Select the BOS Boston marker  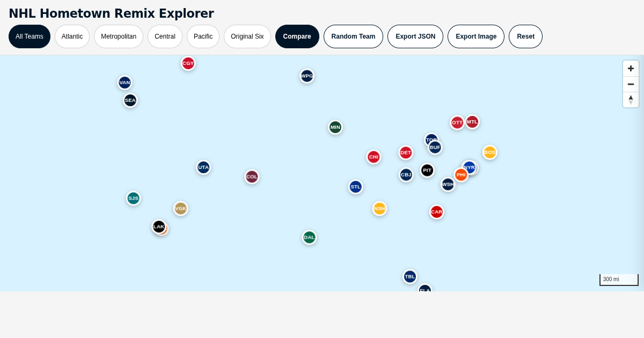click(489, 152)
